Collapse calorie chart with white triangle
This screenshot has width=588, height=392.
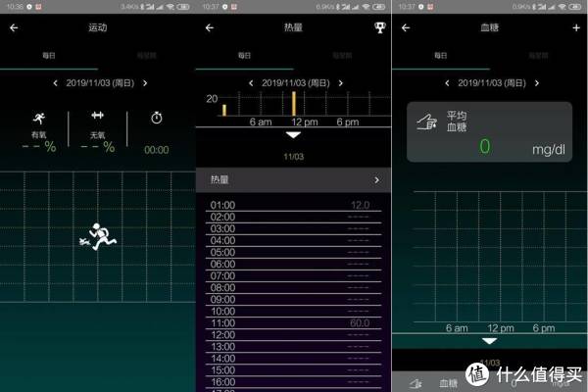pos(293,134)
